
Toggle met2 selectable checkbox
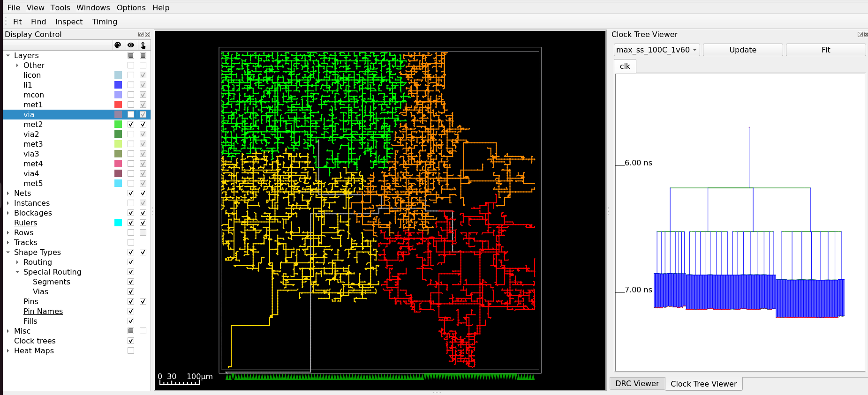(x=143, y=124)
